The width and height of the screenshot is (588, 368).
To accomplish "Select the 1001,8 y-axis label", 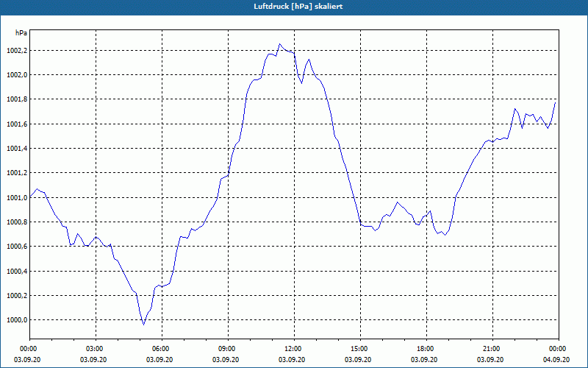I will click(x=17, y=99).
